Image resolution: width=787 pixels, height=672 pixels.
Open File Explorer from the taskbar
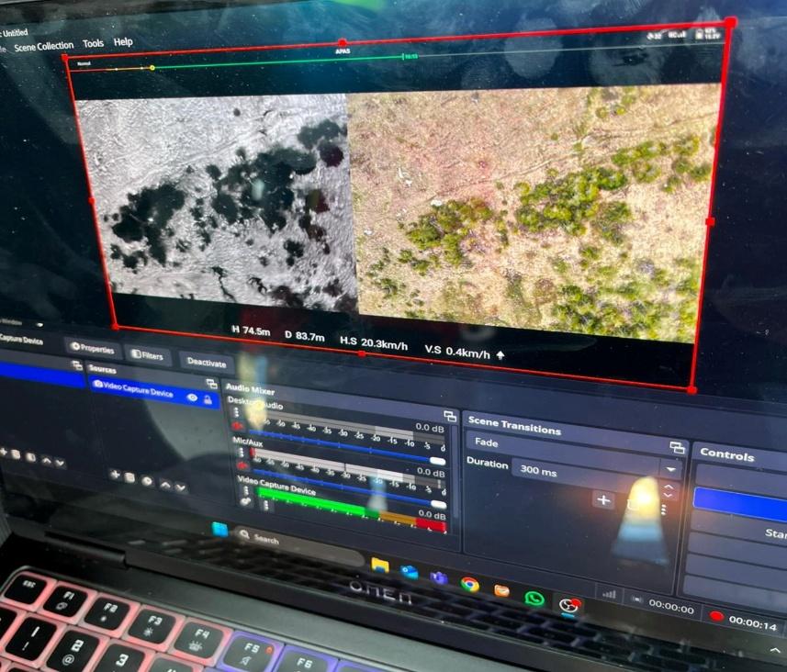(x=380, y=566)
